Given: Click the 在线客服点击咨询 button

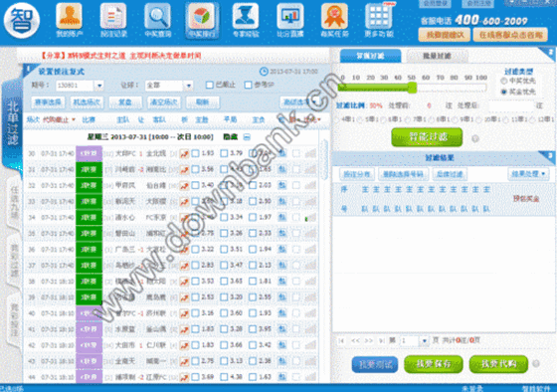Looking at the screenshot, I should 510,35.
